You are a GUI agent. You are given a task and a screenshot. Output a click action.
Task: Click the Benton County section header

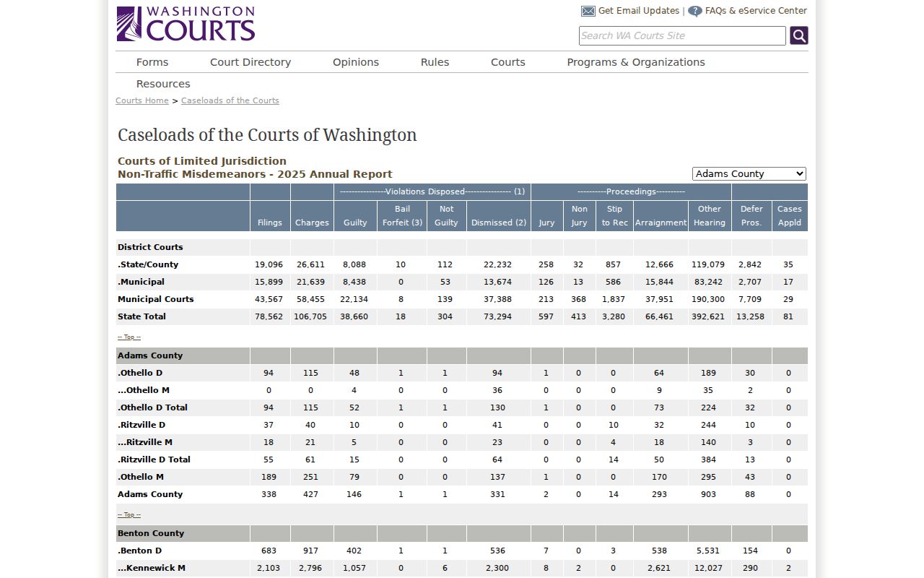(x=151, y=533)
